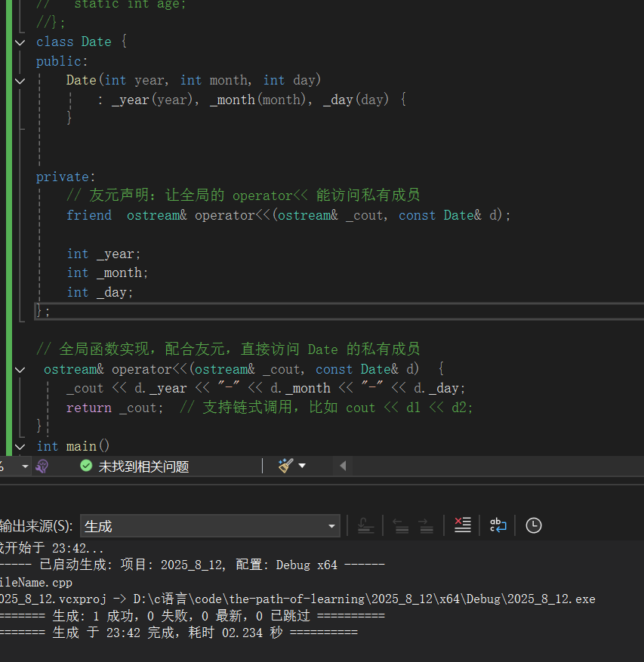Toggle word wrap in the output pane

[498, 525]
